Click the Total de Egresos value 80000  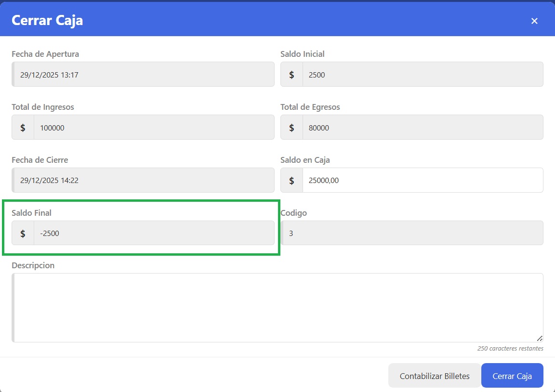coord(423,128)
